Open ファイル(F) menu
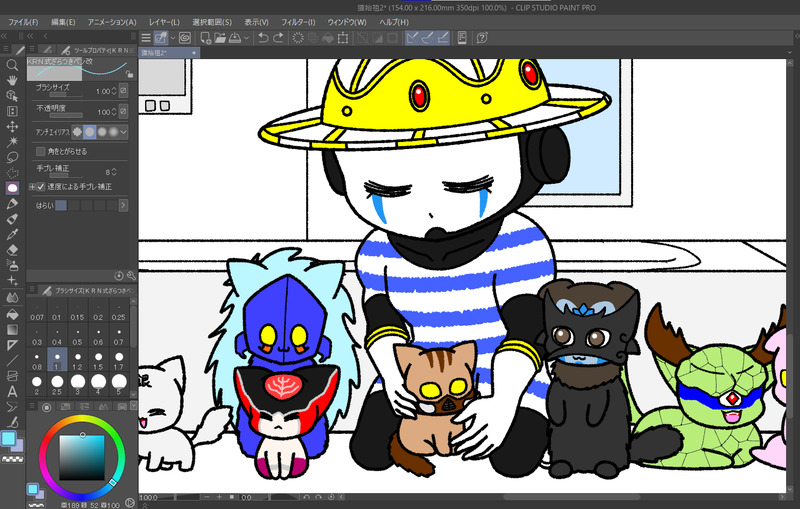Screen dimensions: 800x509 (x=23, y=22)
